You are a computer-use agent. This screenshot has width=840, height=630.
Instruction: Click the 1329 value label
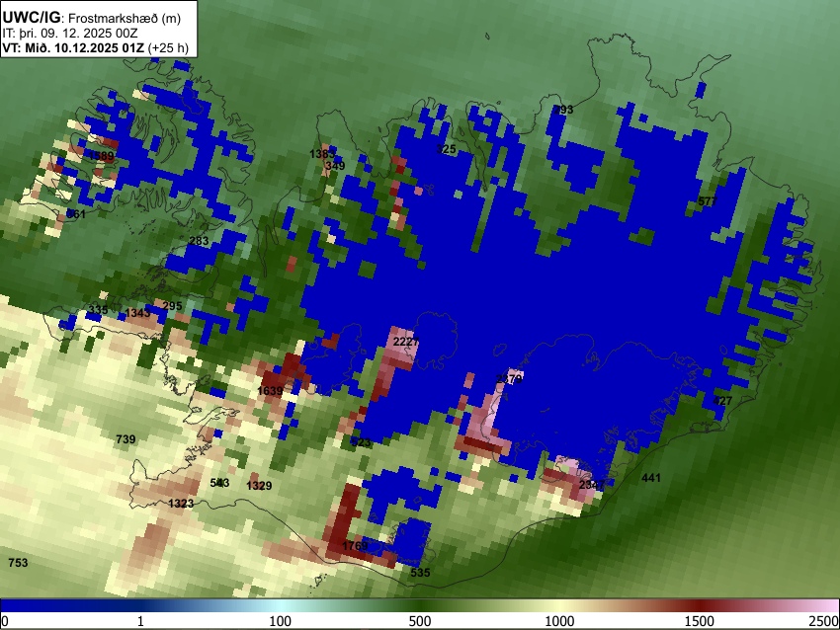coord(259,486)
